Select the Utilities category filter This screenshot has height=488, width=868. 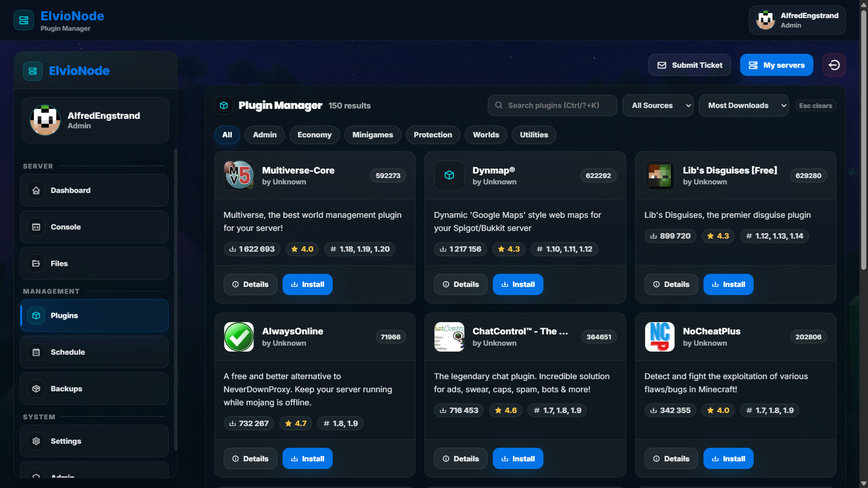534,135
